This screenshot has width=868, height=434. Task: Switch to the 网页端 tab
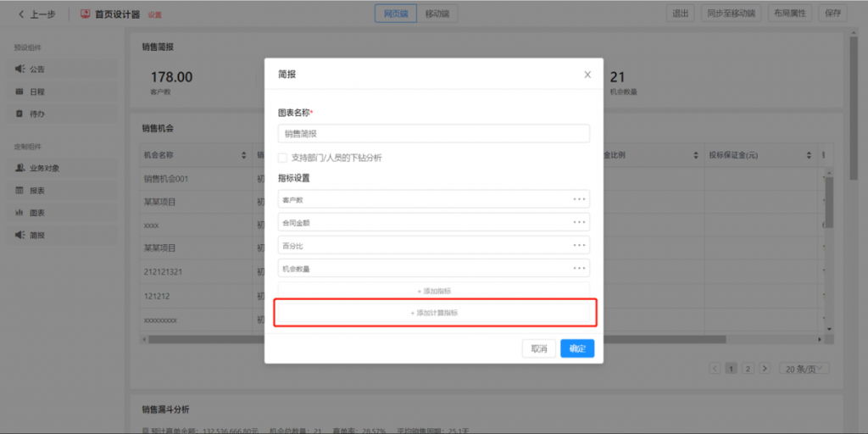[395, 14]
